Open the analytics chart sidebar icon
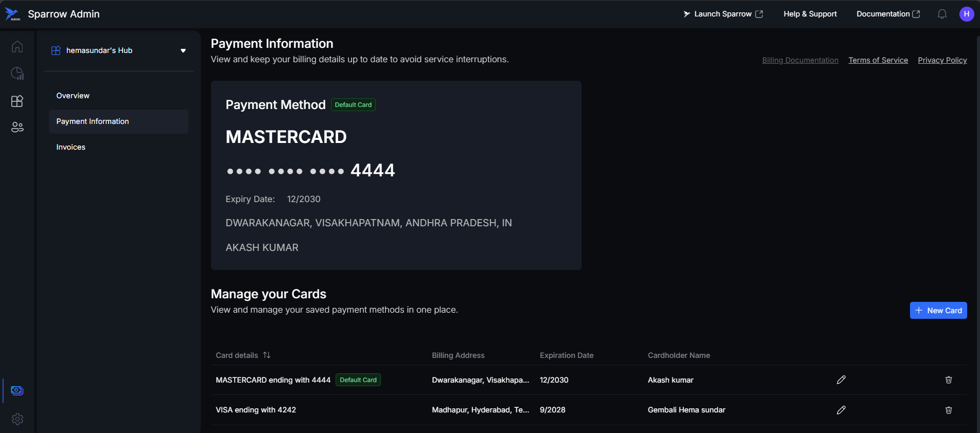This screenshot has width=980, height=433. click(17, 74)
